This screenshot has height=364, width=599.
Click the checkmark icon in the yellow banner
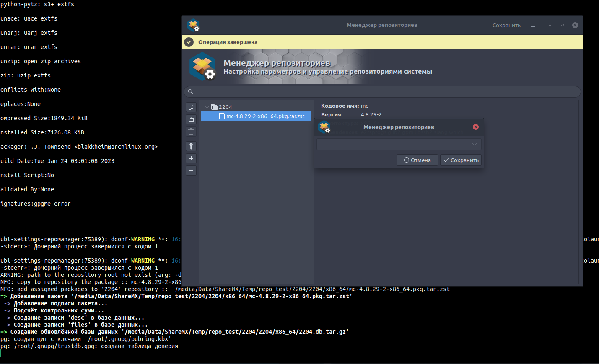(189, 42)
